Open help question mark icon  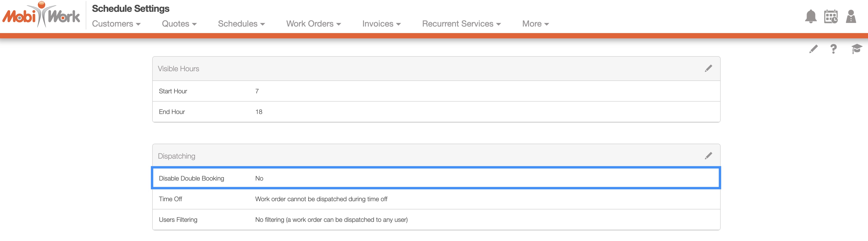[833, 49]
